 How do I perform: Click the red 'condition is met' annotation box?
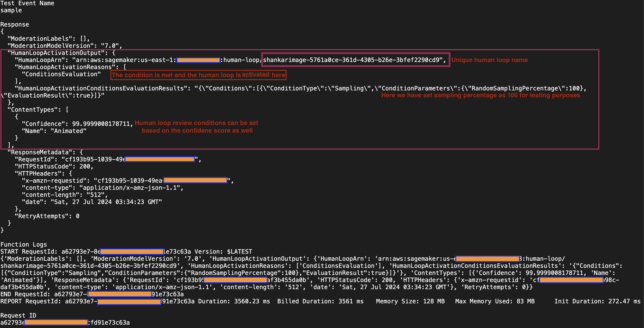198,75
